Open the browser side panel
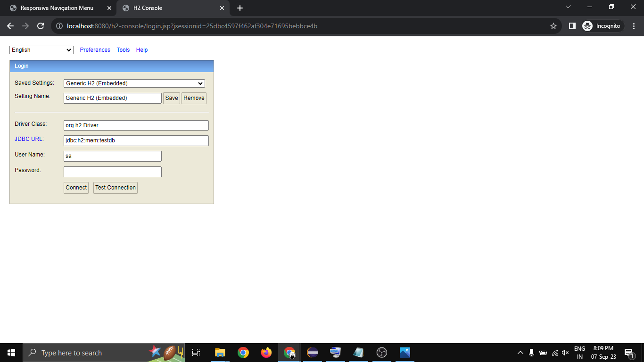 click(x=572, y=26)
